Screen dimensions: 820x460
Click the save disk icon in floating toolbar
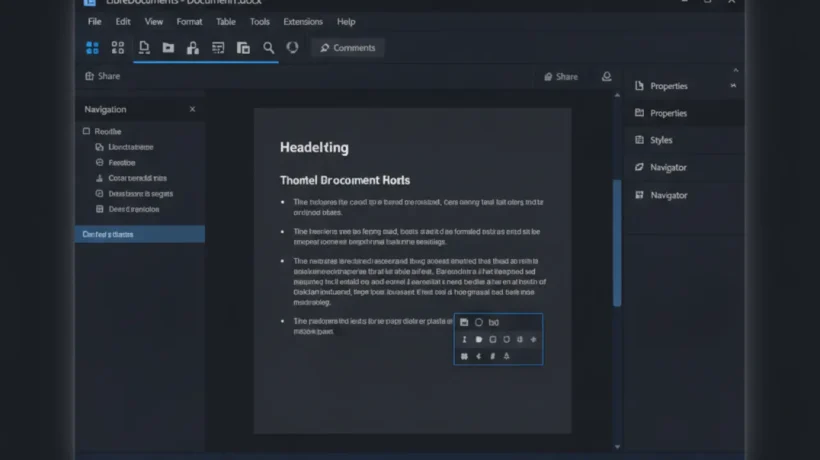(x=464, y=323)
